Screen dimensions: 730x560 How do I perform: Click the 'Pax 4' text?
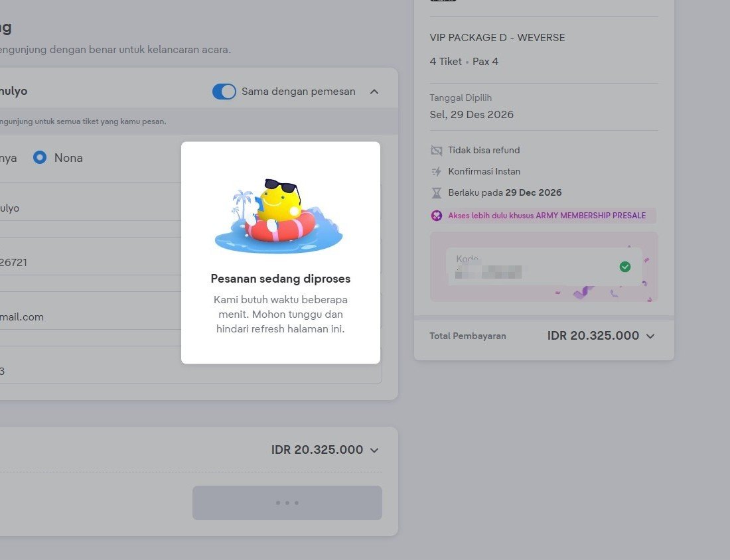[x=485, y=62]
